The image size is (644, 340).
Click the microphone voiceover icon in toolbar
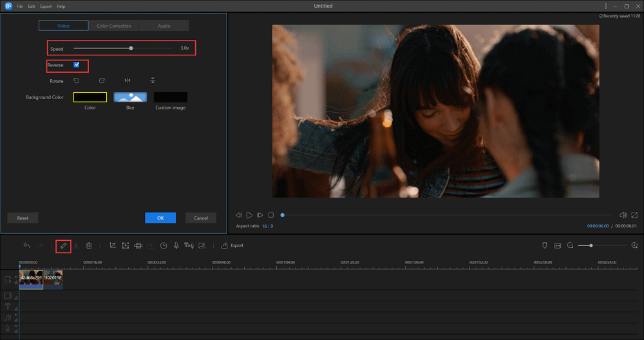(176, 245)
